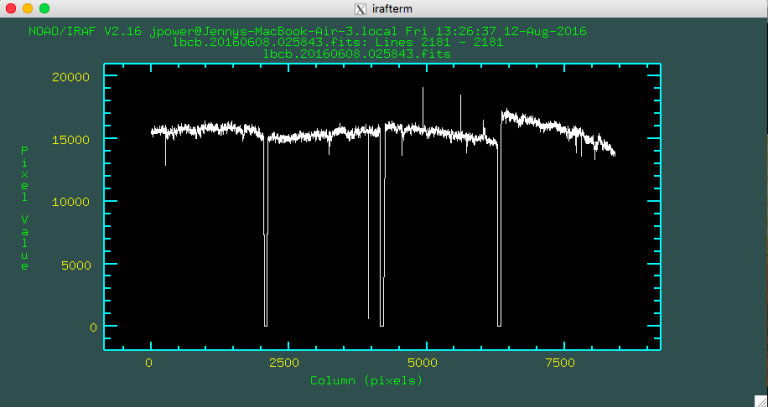This screenshot has width=768, height=407.
Task: Click the tallest spike near column 5000
Action: [423, 107]
